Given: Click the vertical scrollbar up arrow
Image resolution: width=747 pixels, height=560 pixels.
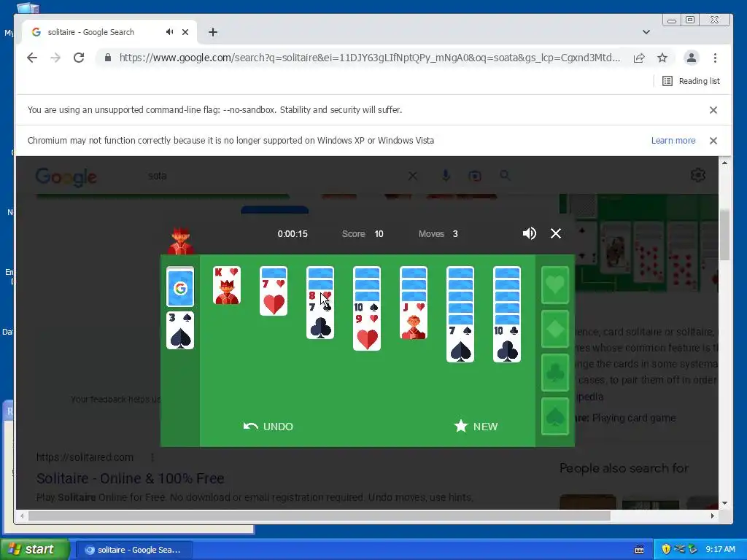Looking at the screenshot, I should pyautogui.click(x=724, y=163).
